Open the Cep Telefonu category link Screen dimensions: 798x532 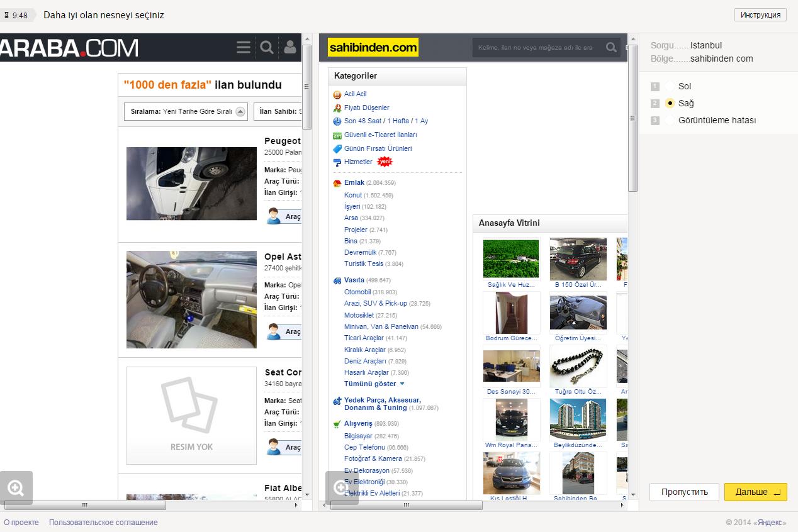(x=364, y=447)
